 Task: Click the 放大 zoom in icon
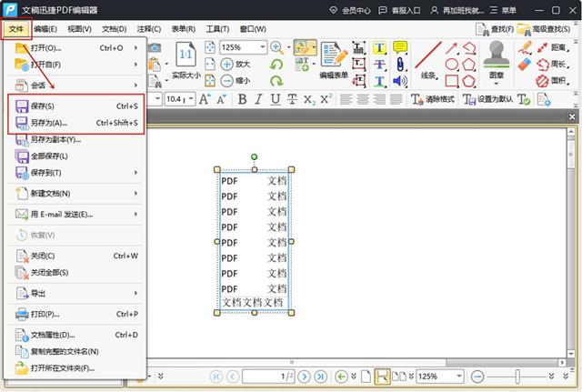click(226, 65)
